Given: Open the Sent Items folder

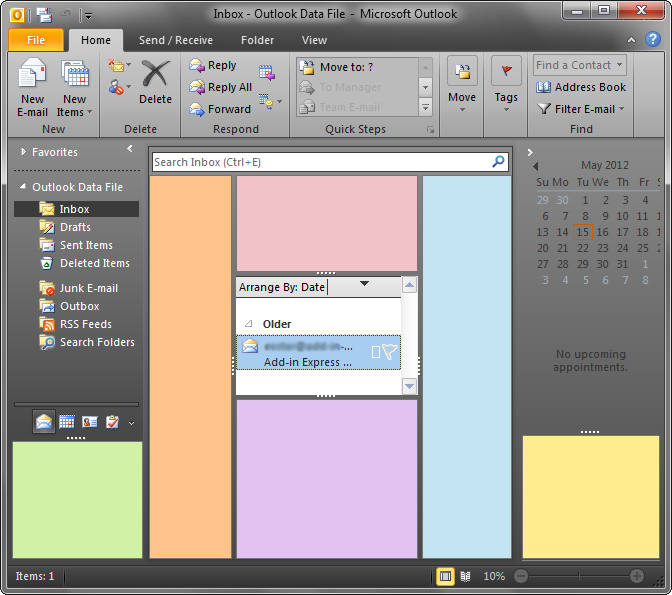Looking at the screenshot, I should click(x=76, y=245).
